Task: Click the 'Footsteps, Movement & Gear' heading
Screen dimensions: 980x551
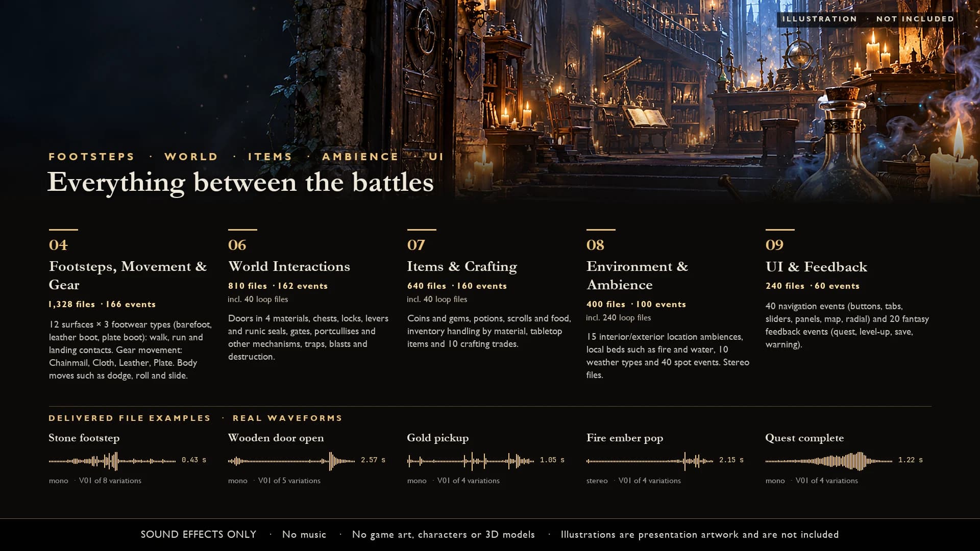Action: (128, 275)
